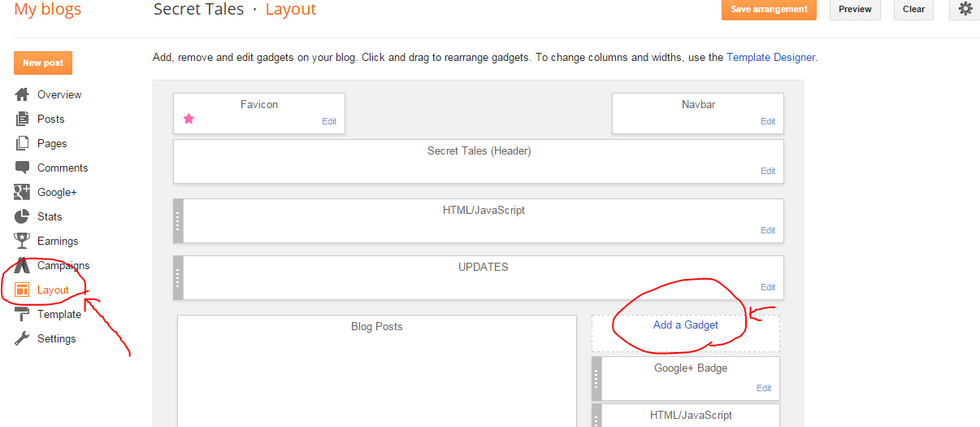Grab the UPDATES gadget drag handle

point(179,277)
